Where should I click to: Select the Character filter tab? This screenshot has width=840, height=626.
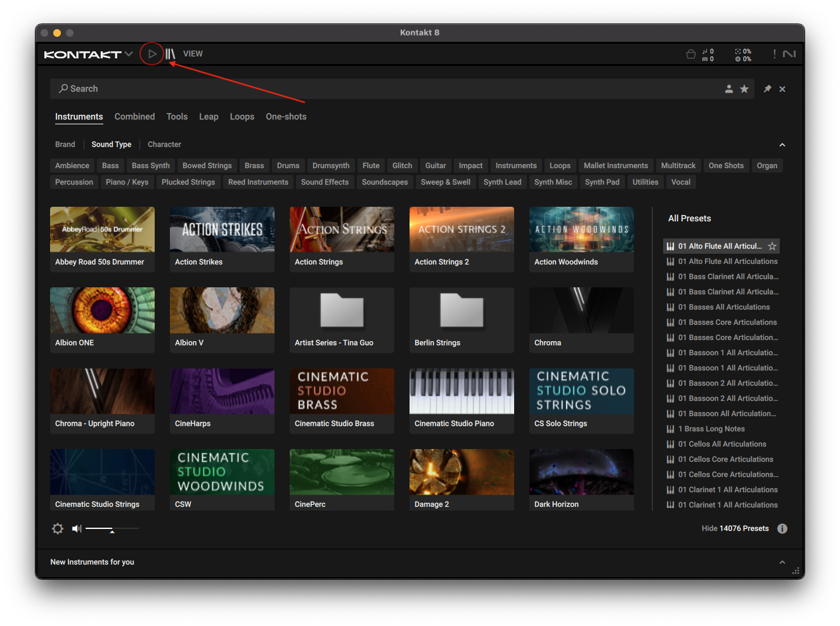pos(164,145)
